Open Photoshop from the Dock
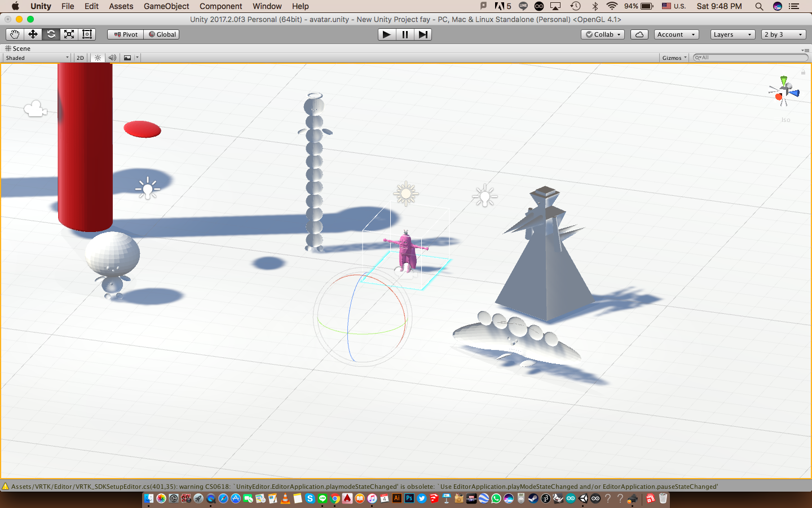Image resolution: width=812 pixels, height=508 pixels. 409,498
